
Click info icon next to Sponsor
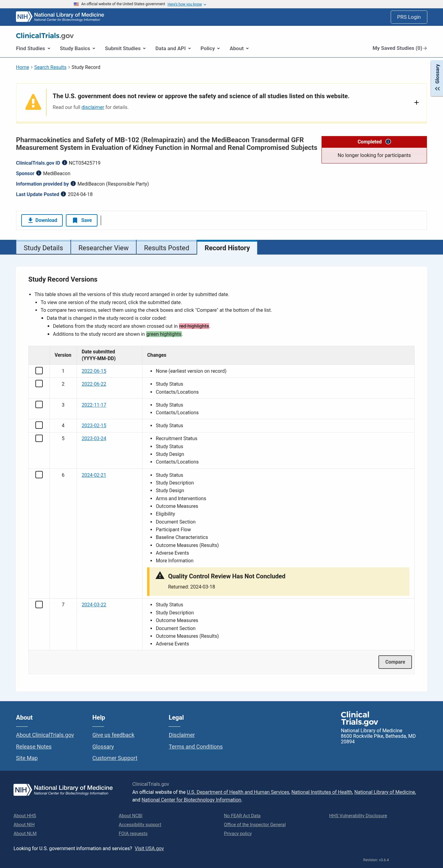coord(39,173)
